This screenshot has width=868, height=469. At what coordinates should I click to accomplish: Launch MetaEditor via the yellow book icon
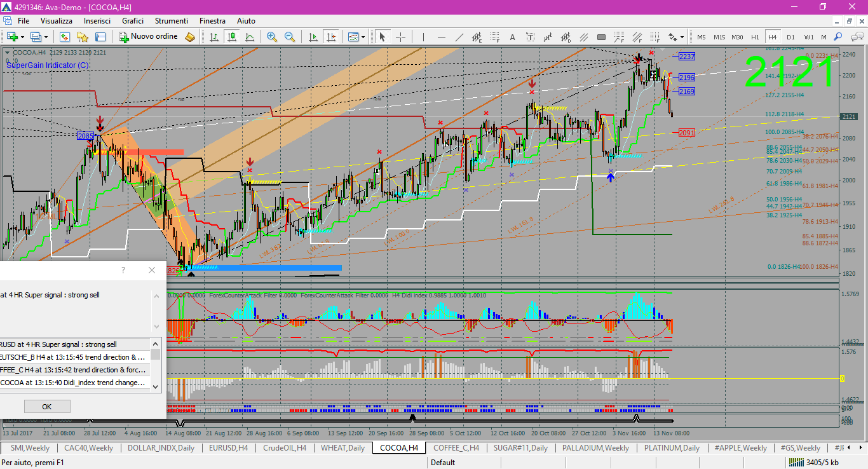190,37
